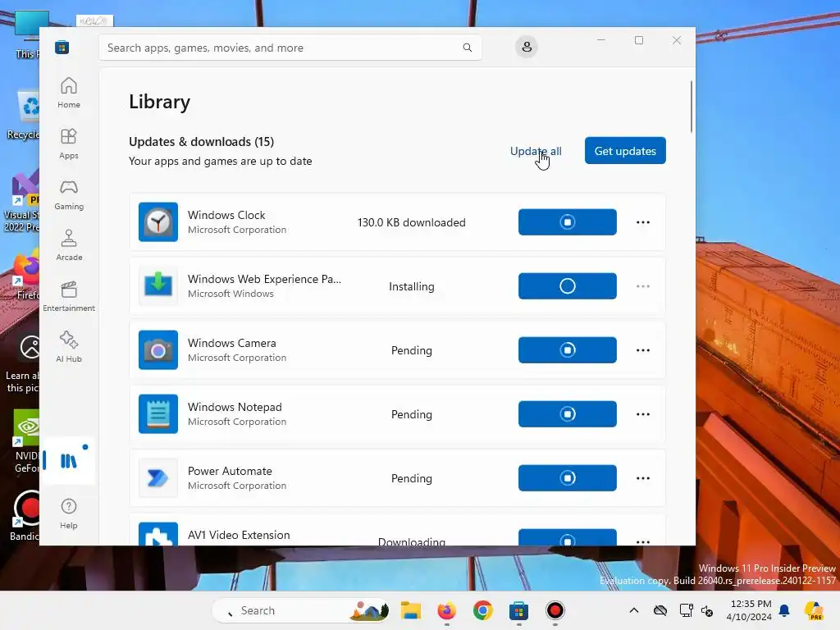Click the Windows Camera app icon
Image resolution: width=840 pixels, height=630 pixels.
[158, 349]
